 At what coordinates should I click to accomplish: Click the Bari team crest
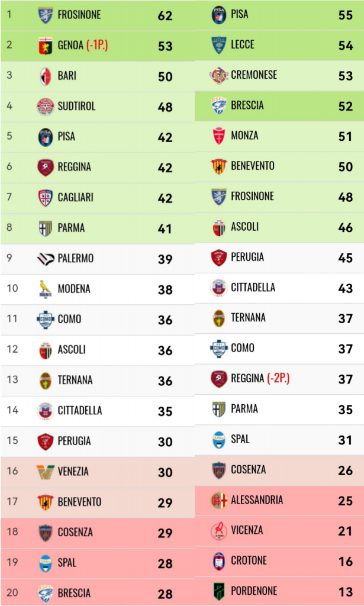[45, 76]
